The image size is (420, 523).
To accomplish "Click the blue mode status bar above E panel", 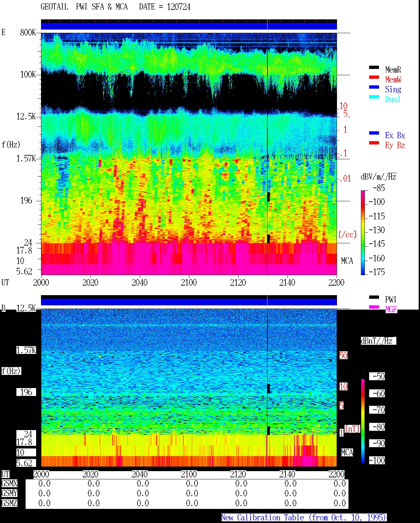I will coord(189,26).
